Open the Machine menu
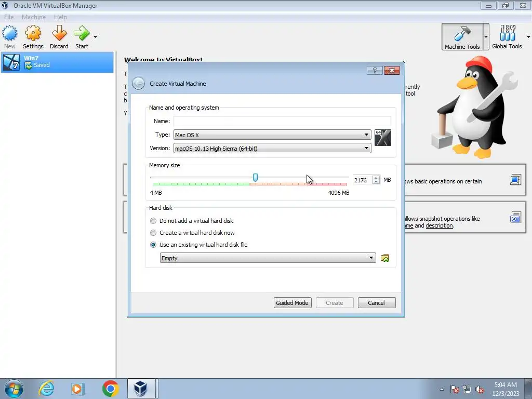The image size is (532, 399). coord(34,17)
